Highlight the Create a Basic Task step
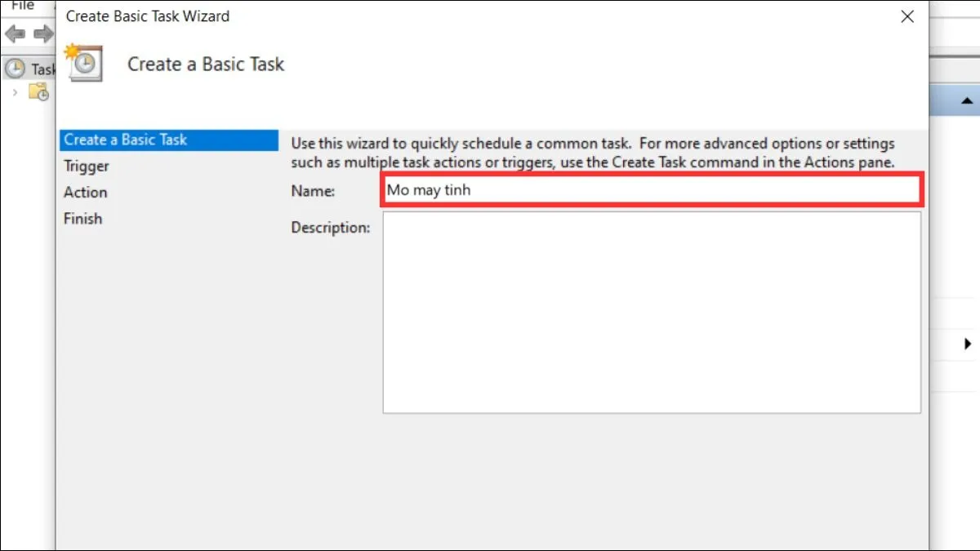 click(x=125, y=140)
